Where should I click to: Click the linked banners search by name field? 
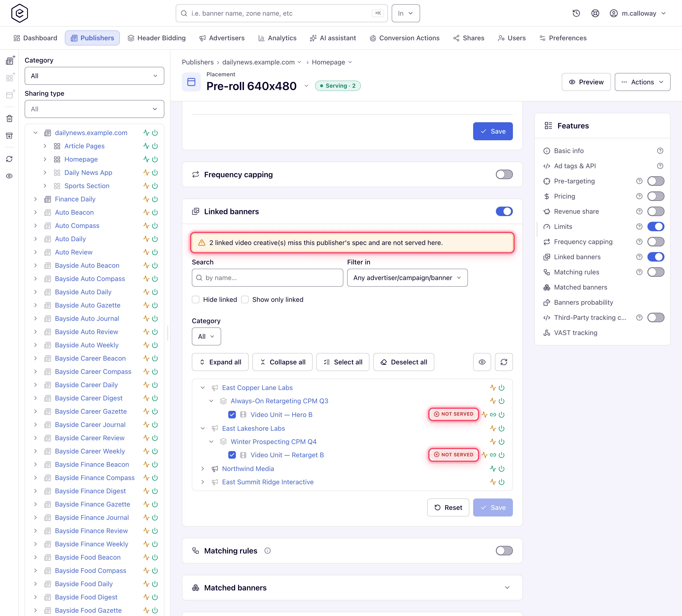point(267,278)
